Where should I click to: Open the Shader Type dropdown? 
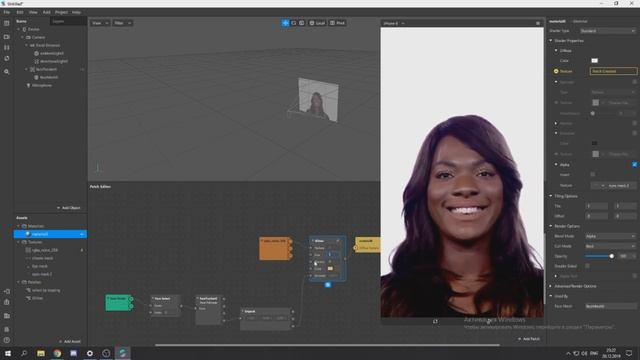[x=608, y=31]
